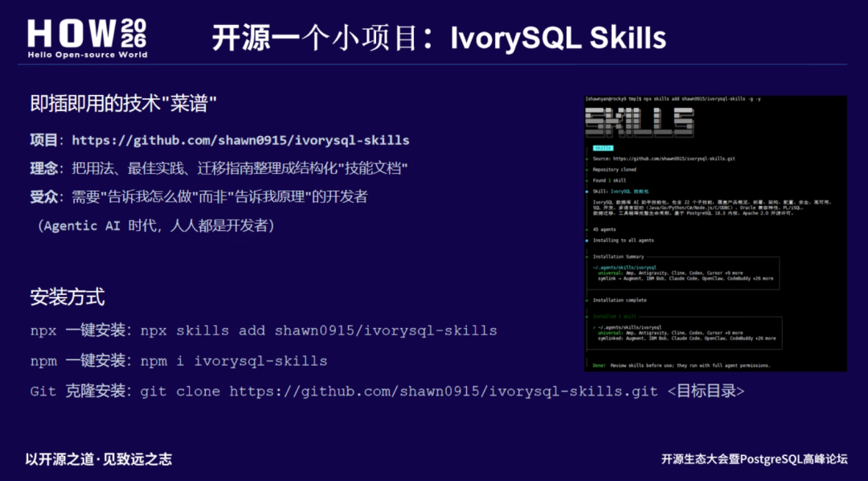Image resolution: width=868 pixels, height=481 pixels.
Task: Click the slide title '开源一个小项目: IvorySQL Skills'
Action: tap(439, 39)
